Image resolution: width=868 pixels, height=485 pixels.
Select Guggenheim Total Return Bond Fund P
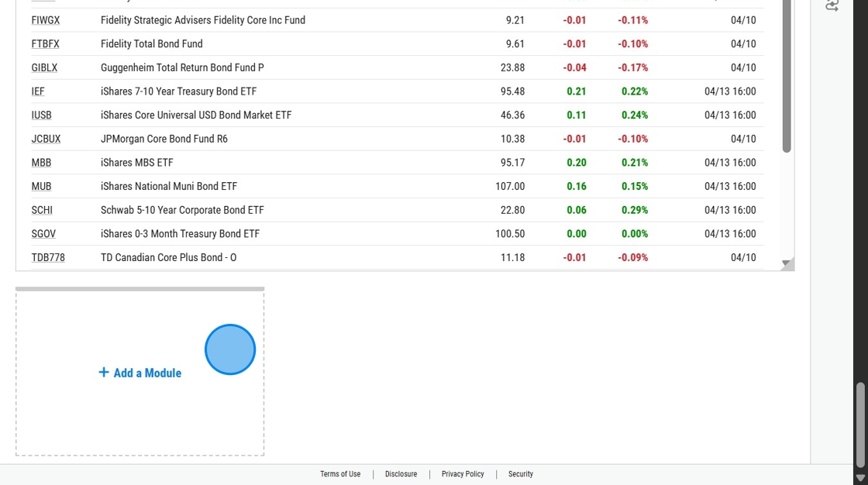point(182,67)
